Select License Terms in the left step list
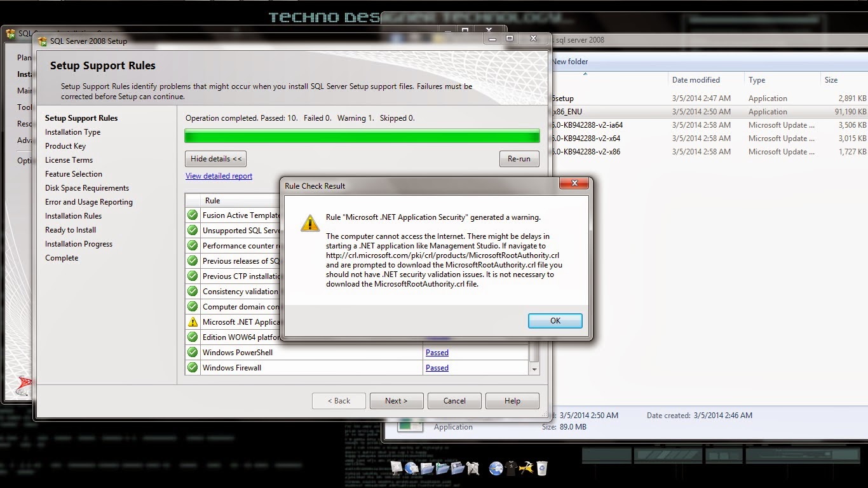The width and height of the screenshot is (868, 488). click(69, 160)
